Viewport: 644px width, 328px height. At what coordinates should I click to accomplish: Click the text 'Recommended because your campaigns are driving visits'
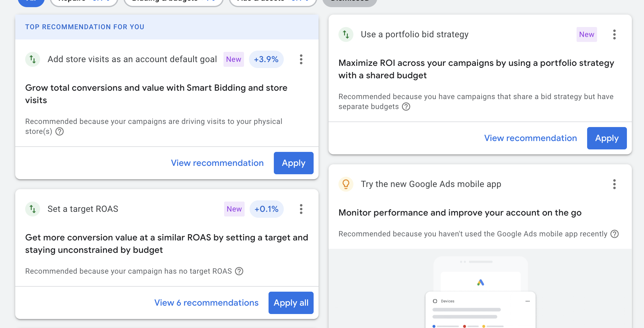pyautogui.click(x=154, y=126)
